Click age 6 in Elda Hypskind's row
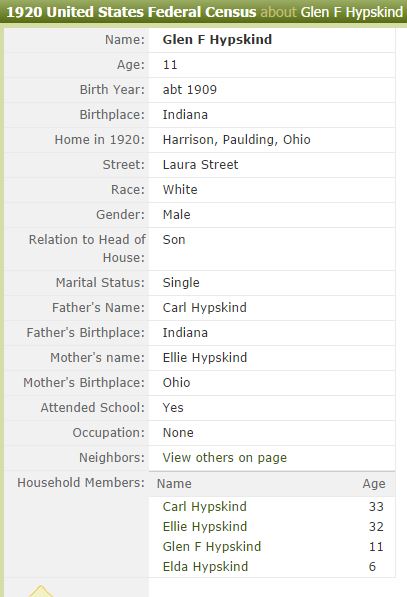The height and width of the screenshot is (597, 407). click(x=372, y=567)
